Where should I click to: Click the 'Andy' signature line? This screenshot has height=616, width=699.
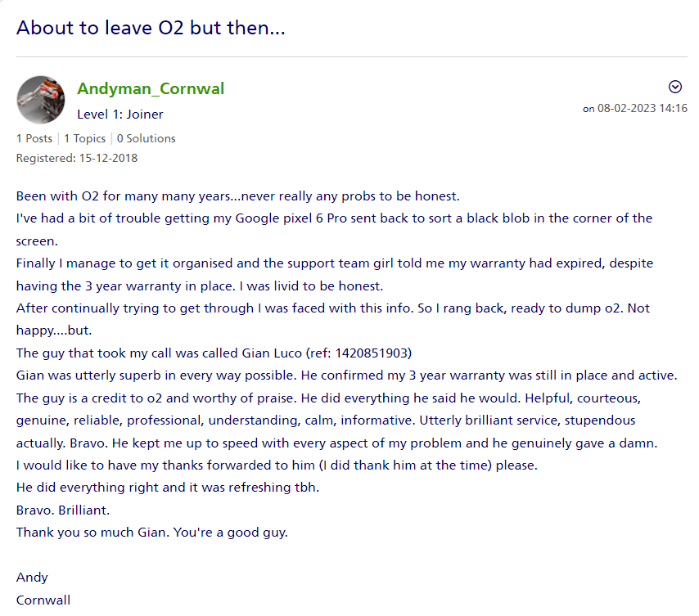[32, 577]
